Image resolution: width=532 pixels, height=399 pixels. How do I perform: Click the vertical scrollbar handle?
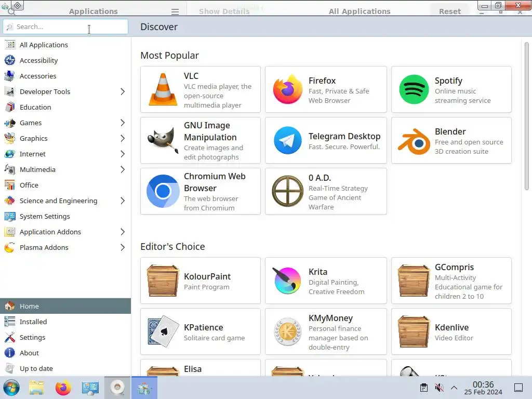click(527, 116)
